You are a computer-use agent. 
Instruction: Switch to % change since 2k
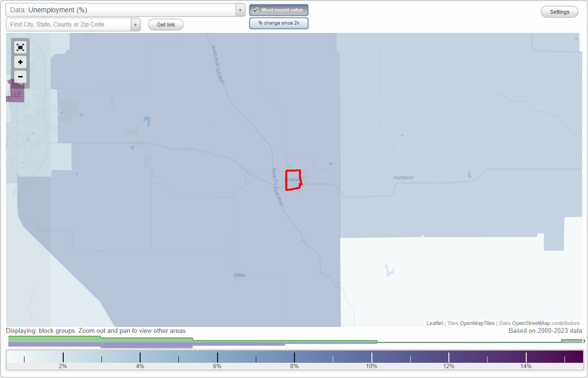click(279, 23)
